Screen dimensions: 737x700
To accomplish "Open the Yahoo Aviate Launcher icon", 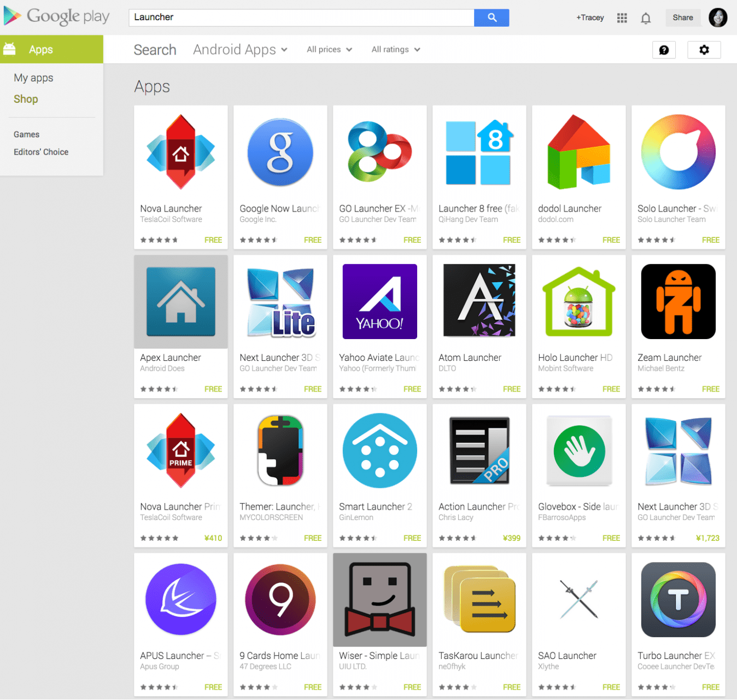I will [x=380, y=301].
